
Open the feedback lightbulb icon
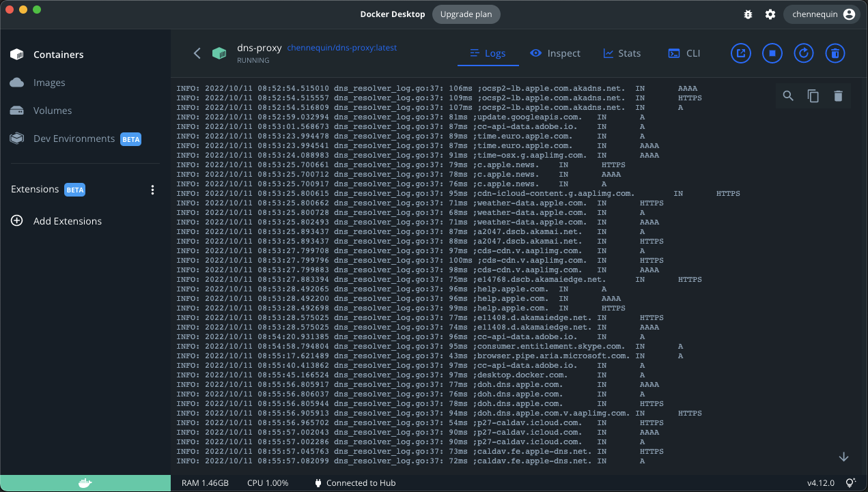point(850,483)
